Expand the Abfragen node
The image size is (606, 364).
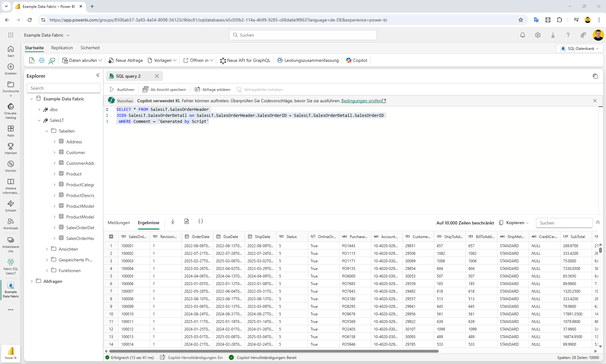[x=32, y=281]
